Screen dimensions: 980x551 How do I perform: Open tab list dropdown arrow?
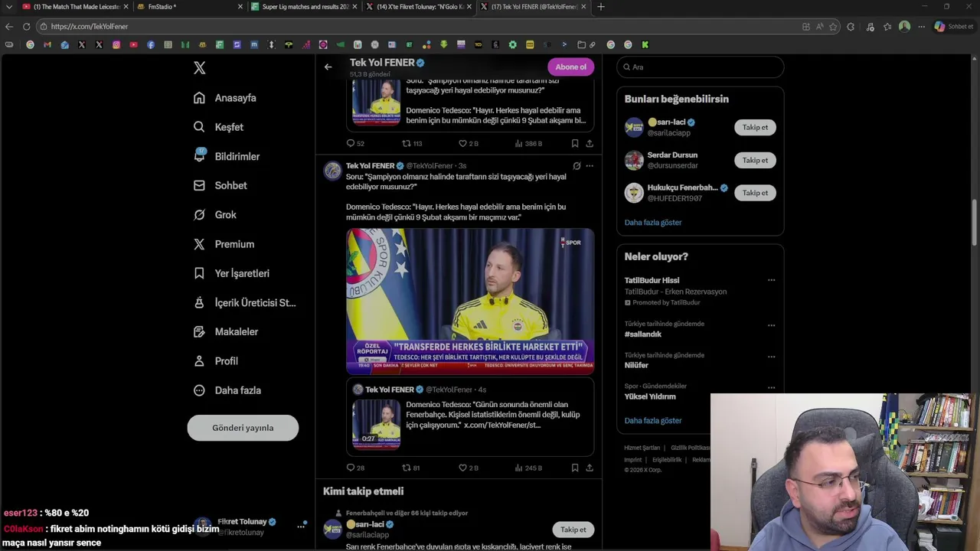pyautogui.click(x=8, y=7)
